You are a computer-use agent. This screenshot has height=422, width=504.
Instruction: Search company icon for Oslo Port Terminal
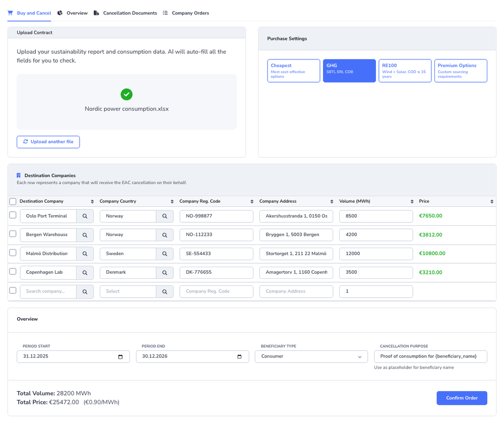pos(85,216)
